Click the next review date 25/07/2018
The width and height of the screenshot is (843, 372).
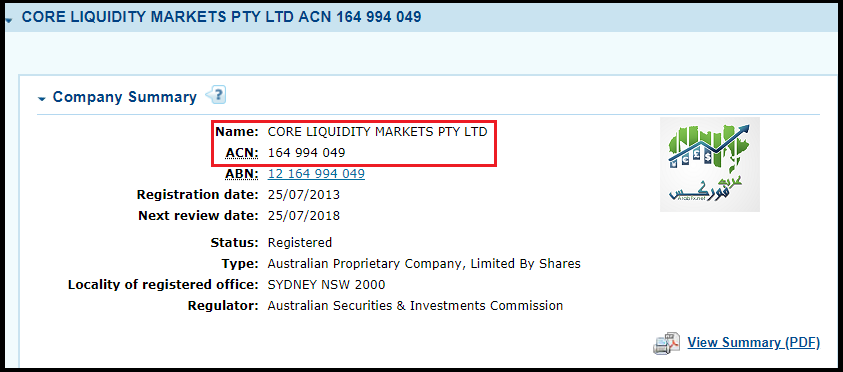304,216
